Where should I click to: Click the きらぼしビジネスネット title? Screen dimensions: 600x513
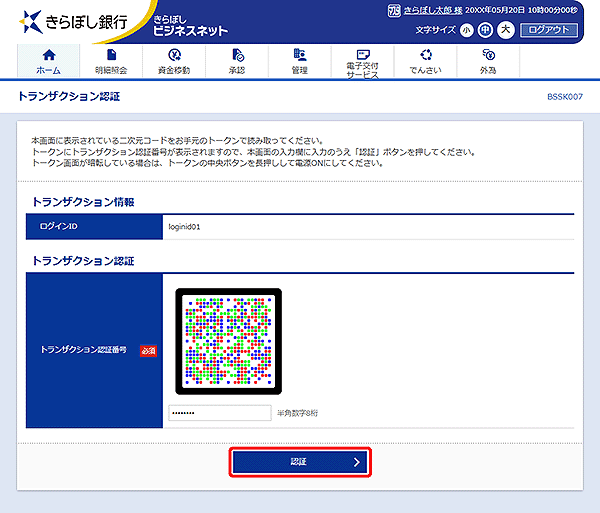pyautogui.click(x=190, y=26)
